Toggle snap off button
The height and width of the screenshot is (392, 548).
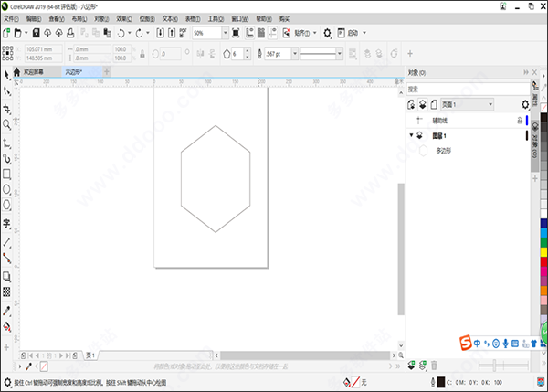pyautogui.click(x=286, y=33)
